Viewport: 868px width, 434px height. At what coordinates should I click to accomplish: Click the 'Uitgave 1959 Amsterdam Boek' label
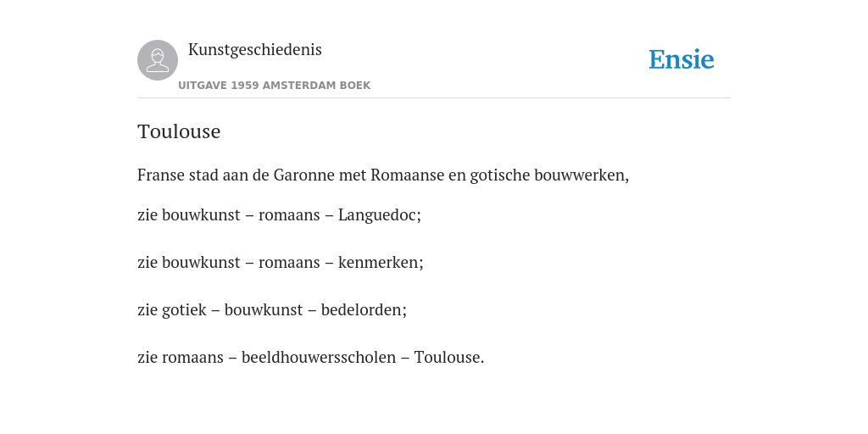click(274, 86)
